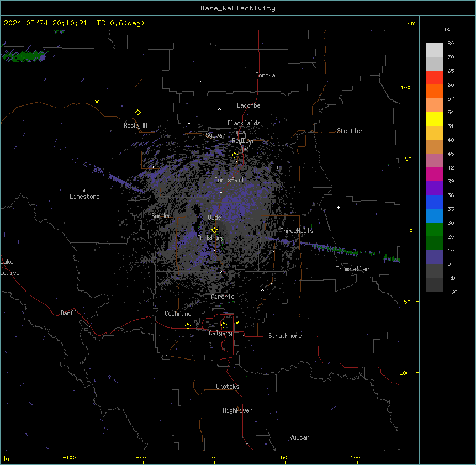Click the white plus marker northwest of Drumheller
476x465 pixels.
pyautogui.click(x=338, y=207)
